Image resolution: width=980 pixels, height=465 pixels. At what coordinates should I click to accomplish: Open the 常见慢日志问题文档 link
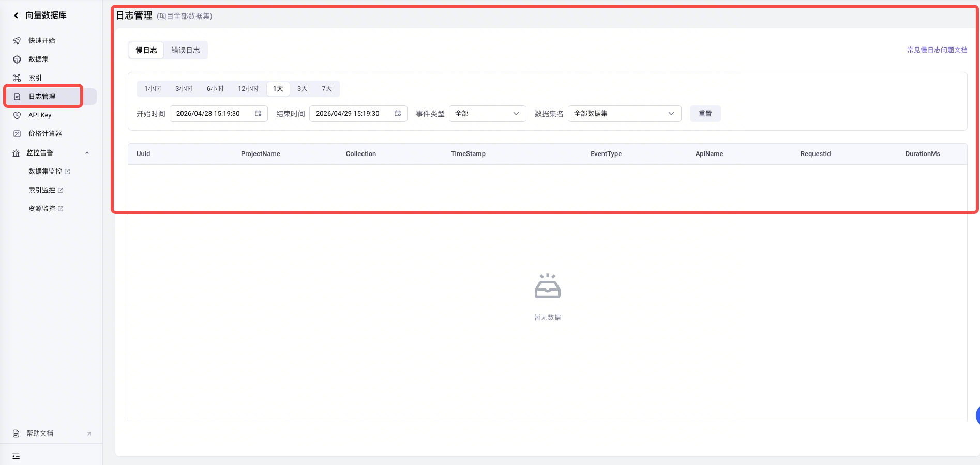937,50
